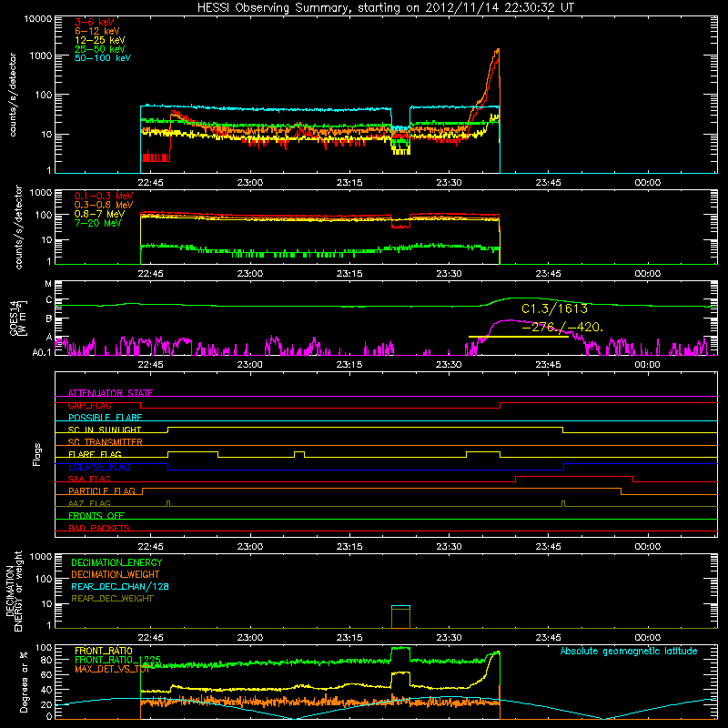
Task: Click the 0.8-7 MeV legend label
Action: (100, 214)
